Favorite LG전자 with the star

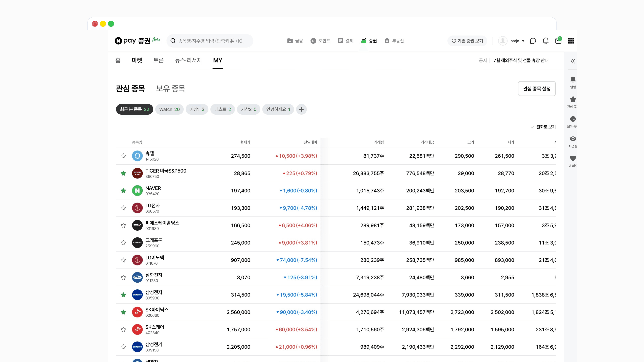[x=123, y=208]
